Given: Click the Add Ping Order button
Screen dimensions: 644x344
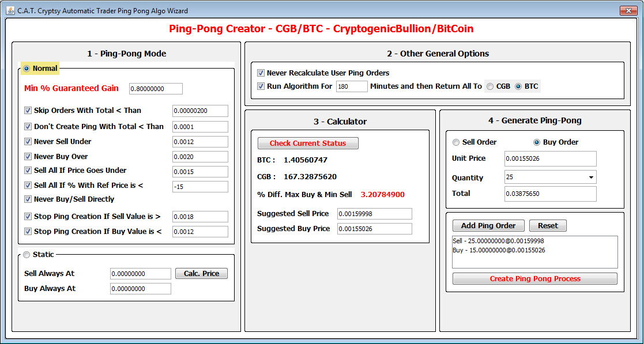Looking at the screenshot, I should pos(488,226).
